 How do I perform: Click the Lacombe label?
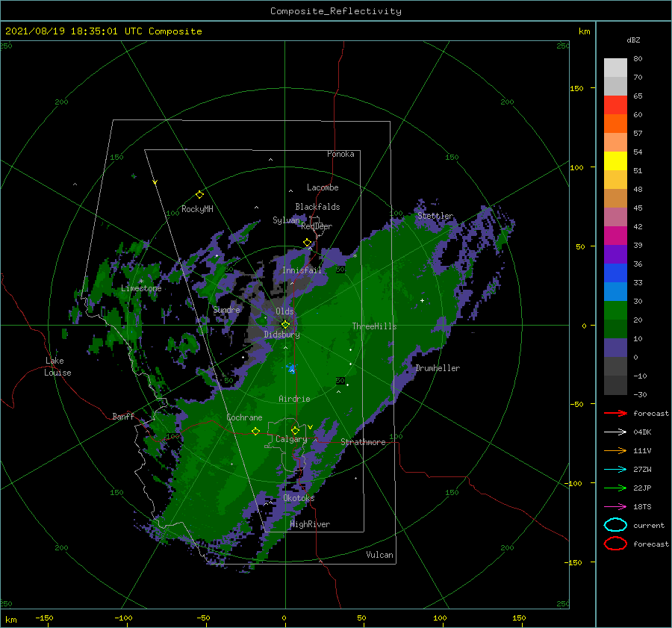pos(323,187)
